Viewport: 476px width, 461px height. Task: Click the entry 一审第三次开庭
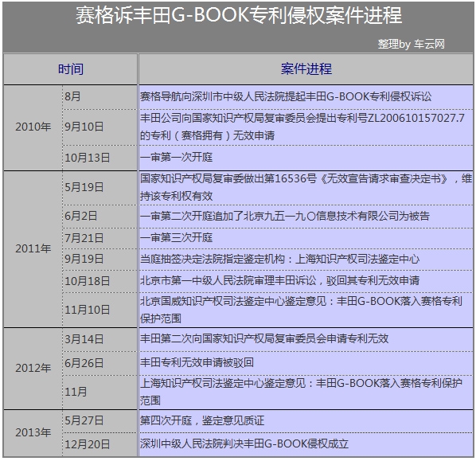[306, 238]
